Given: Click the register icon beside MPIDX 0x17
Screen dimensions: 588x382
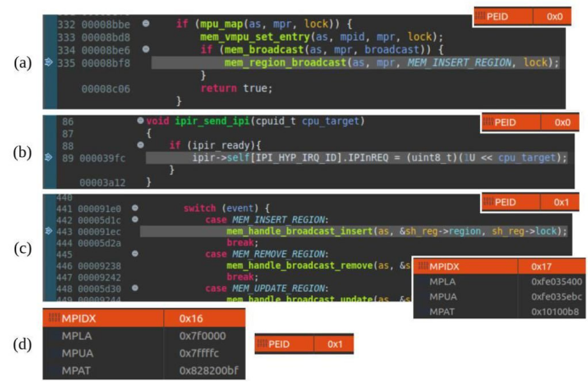Looking at the screenshot, I should (x=423, y=266).
